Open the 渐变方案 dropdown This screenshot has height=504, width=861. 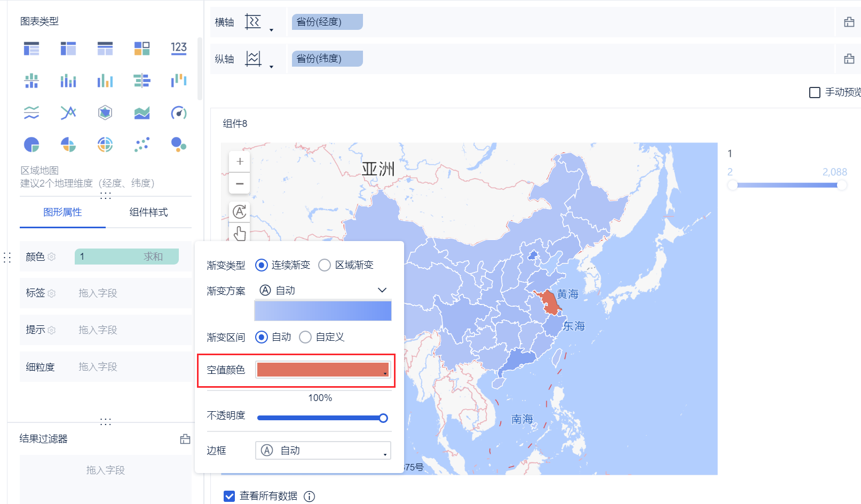pos(323,290)
